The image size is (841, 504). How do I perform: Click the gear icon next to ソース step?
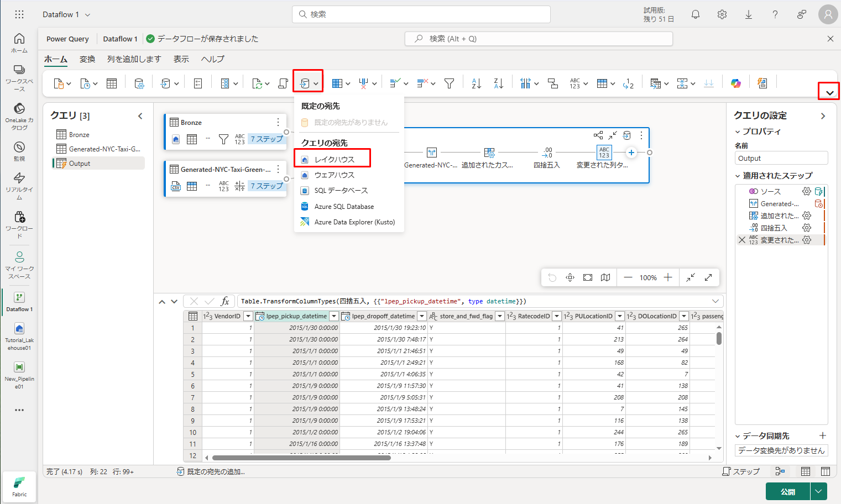807,191
